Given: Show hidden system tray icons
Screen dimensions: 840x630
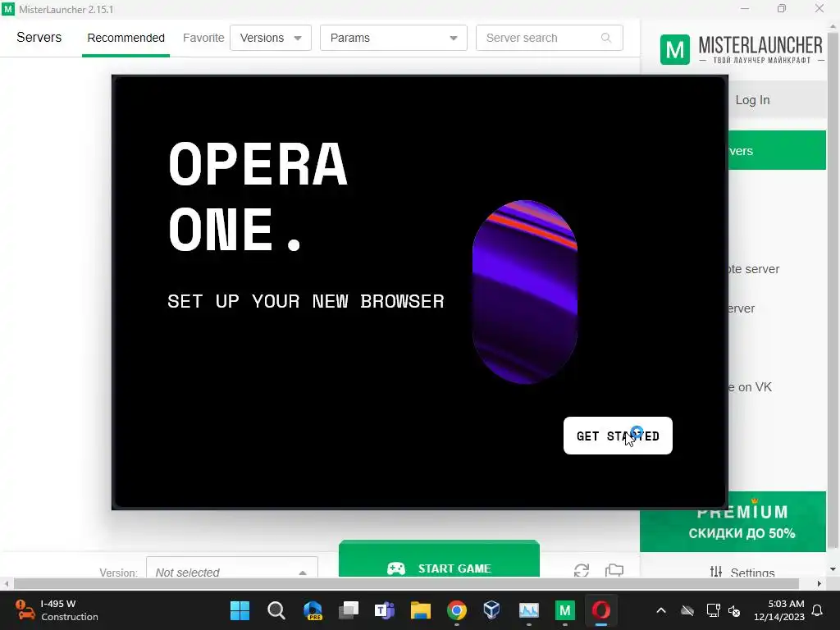Looking at the screenshot, I should tap(661, 610).
